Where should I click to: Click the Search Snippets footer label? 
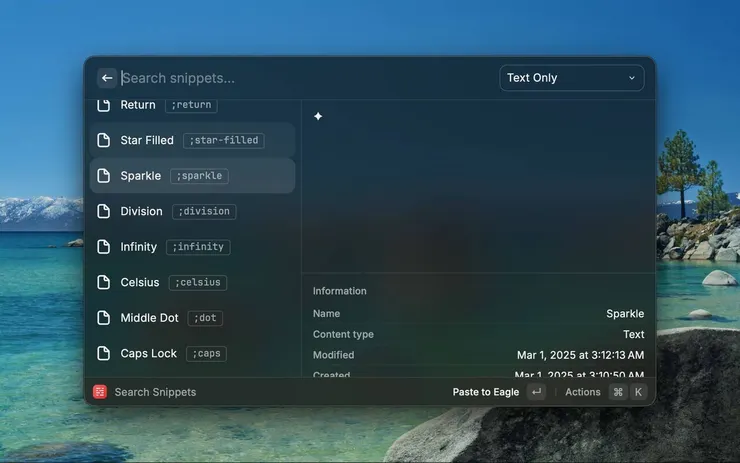tap(155, 392)
